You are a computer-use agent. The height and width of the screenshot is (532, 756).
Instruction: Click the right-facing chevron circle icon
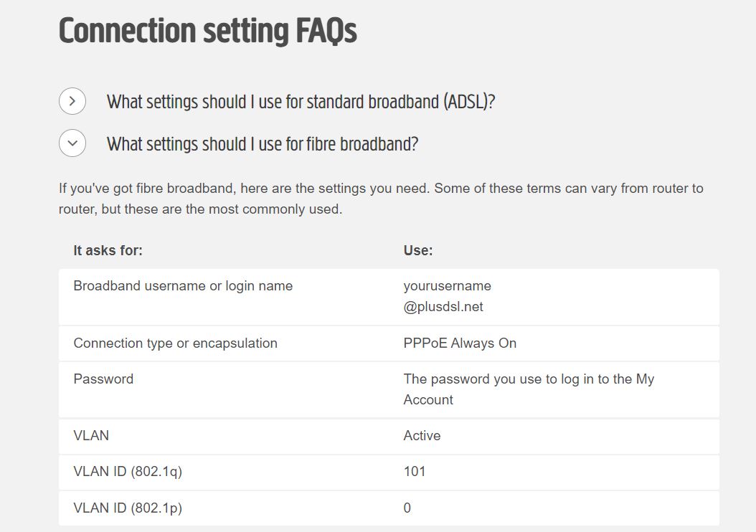pos(72,101)
